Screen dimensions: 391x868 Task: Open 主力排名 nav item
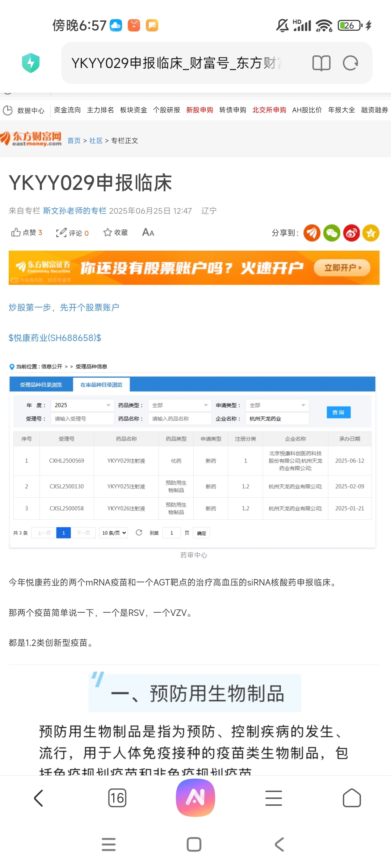(x=100, y=110)
